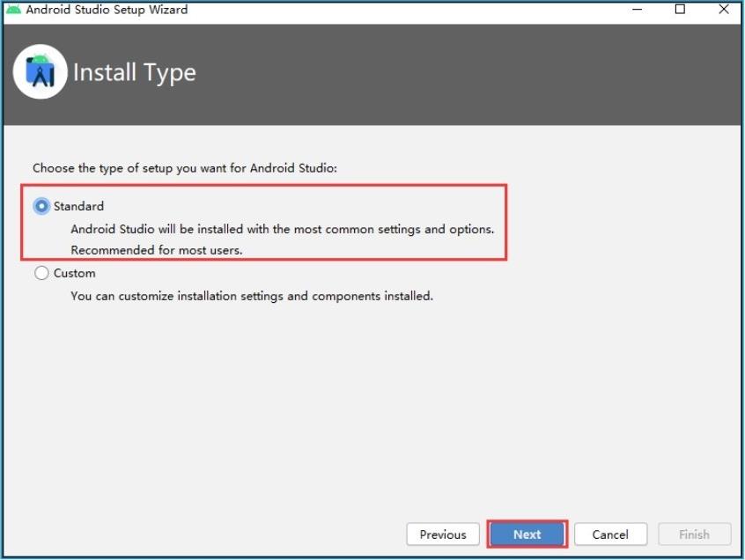Cancel the setup wizard

pos(610,534)
